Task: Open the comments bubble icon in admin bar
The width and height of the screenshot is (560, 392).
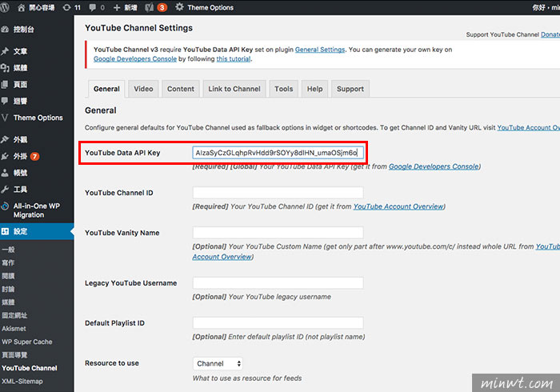Action: [93, 7]
